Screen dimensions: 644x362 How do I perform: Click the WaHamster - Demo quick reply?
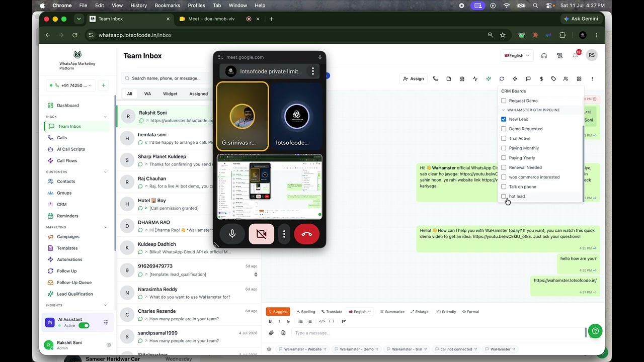pyautogui.click(x=356, y=349)
